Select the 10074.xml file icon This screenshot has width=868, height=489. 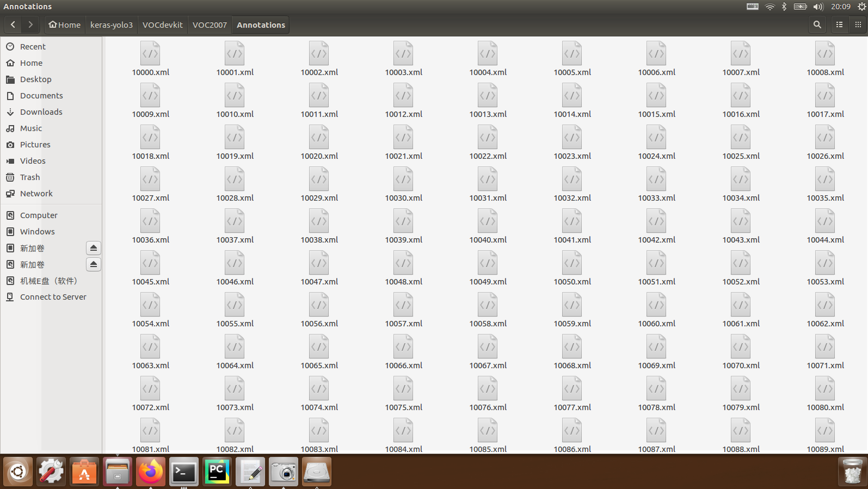coord(319,388)
